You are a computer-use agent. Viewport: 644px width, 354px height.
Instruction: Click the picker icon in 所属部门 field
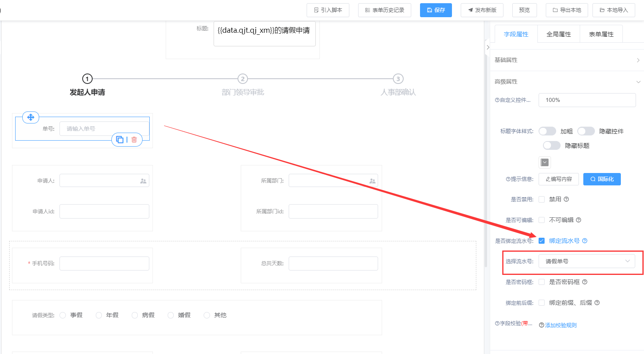click(373, 181)
